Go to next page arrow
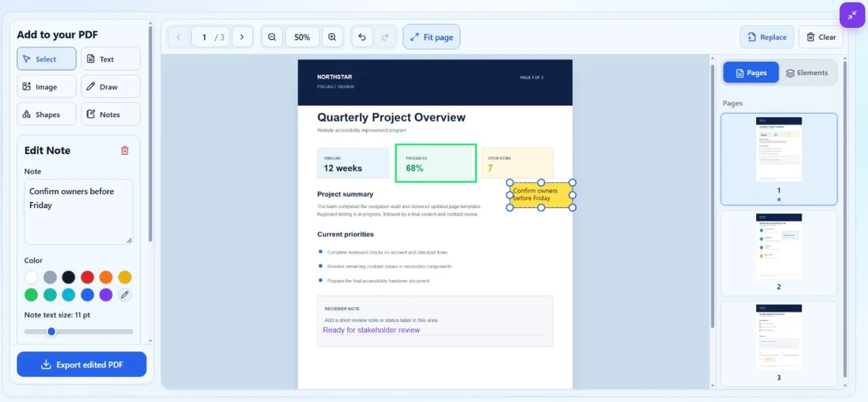868x402 pixels. pos(242,37)
